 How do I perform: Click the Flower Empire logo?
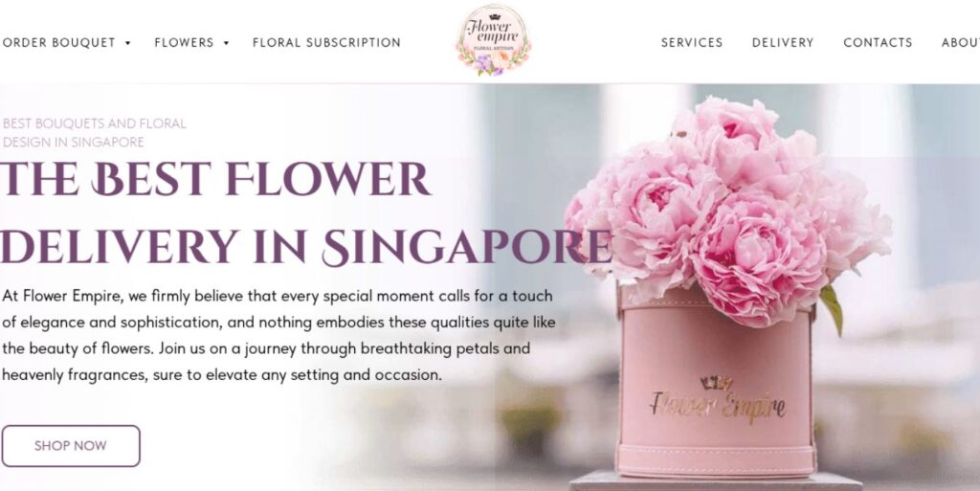click(x=493, y=40)
